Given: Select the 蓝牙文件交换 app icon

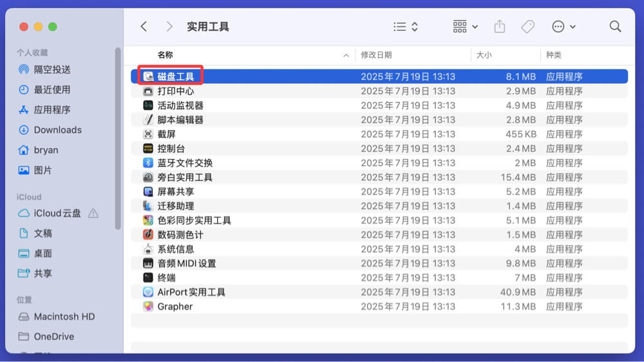Looking at the screenshot, I should point(148,163).
